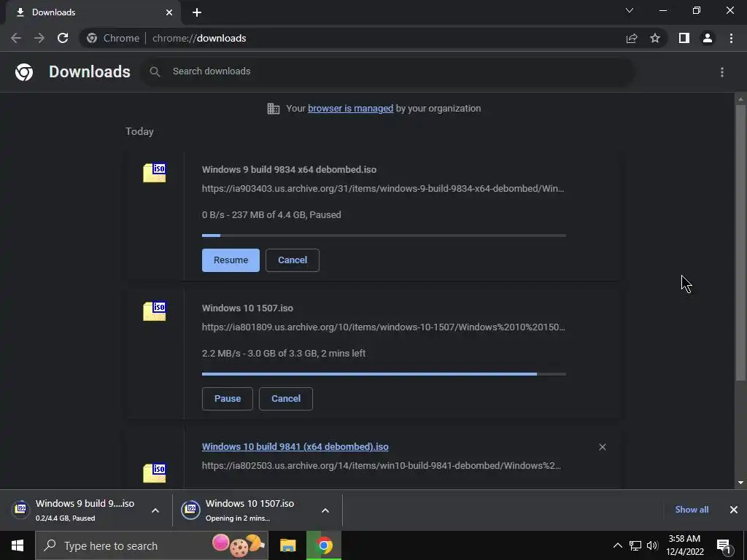Open Windows 10 build 9841 (x64 debombed).iso link

tap(295, 447)
